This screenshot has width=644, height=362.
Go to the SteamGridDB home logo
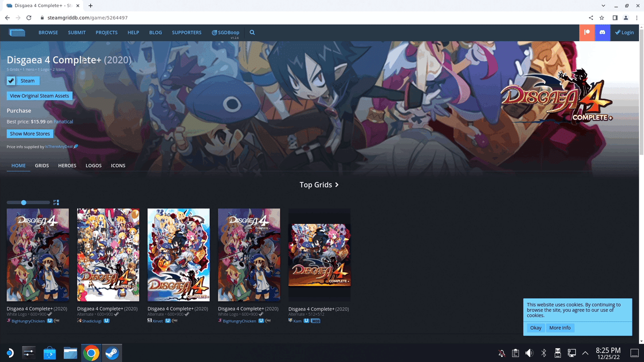pos(17,33)
